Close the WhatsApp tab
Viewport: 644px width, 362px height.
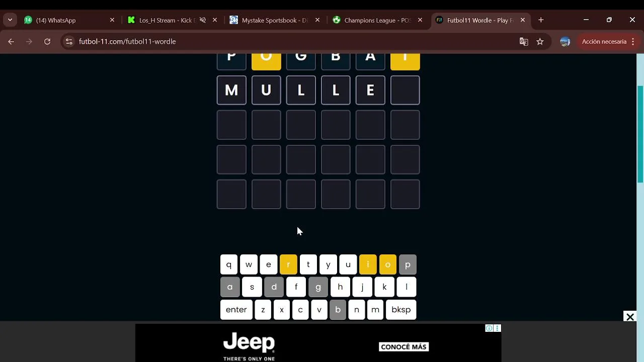point(112,20)
